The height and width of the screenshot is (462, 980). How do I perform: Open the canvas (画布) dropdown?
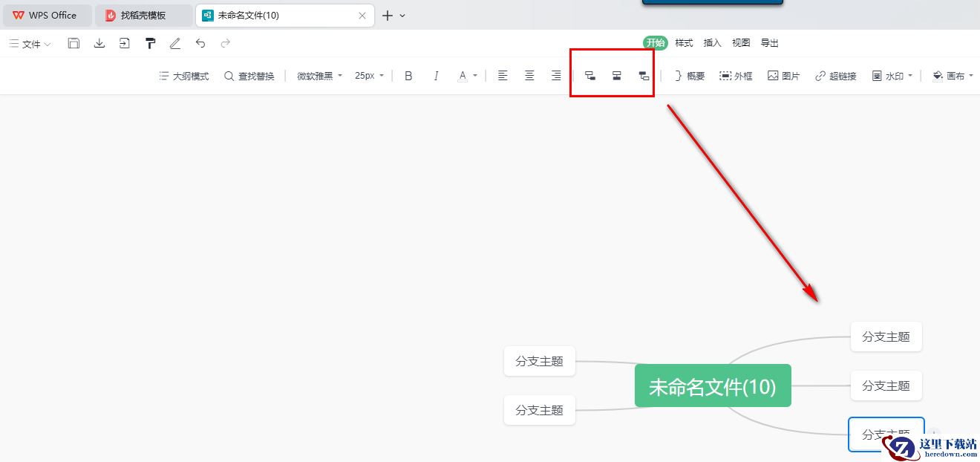click(x=953, y=76)
